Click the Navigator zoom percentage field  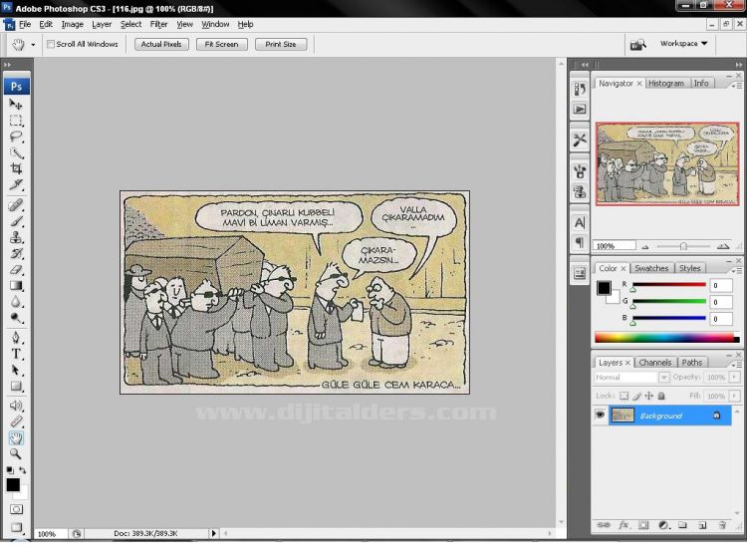[x=614, y=246]
